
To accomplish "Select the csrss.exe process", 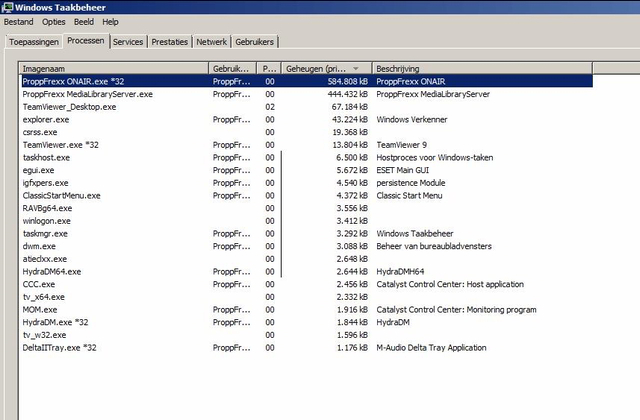I will click(306, 132).
